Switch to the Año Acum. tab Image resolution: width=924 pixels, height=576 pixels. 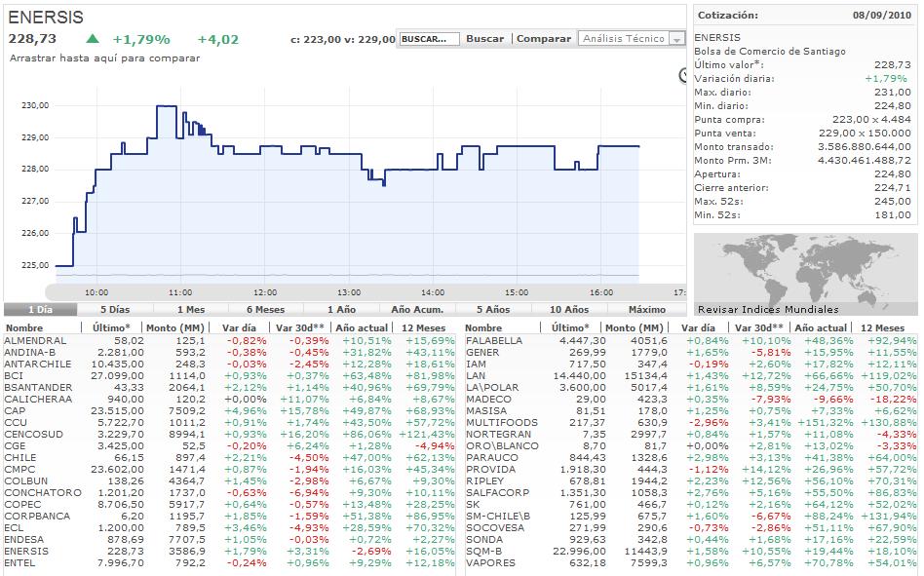(x=417, y=309)
